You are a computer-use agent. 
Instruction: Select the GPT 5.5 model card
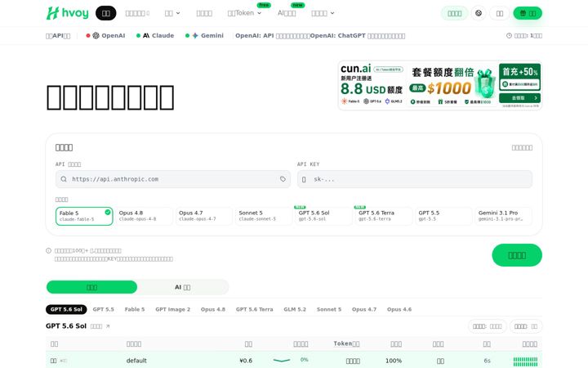tap(443, 216)
